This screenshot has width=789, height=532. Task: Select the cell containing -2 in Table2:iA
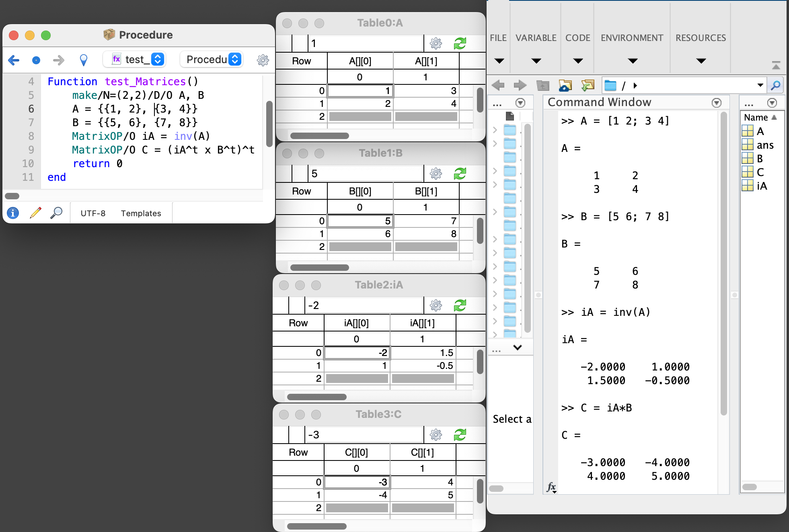357,352
